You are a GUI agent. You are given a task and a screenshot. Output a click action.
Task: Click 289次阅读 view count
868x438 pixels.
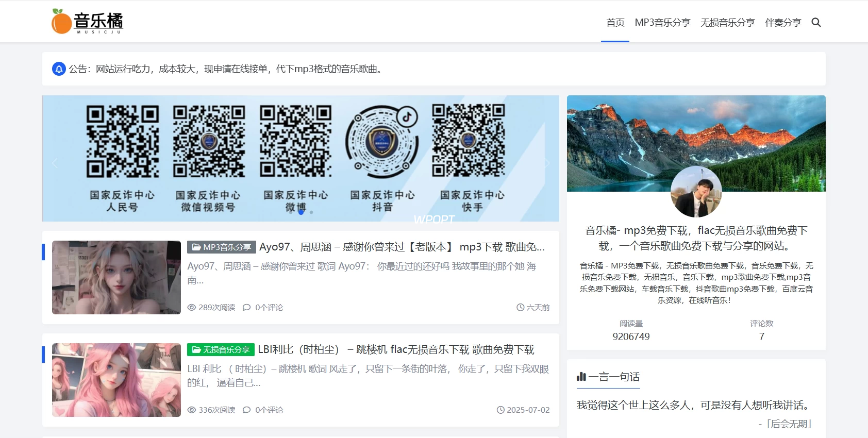pyautogui.click(x=217, y=308)
